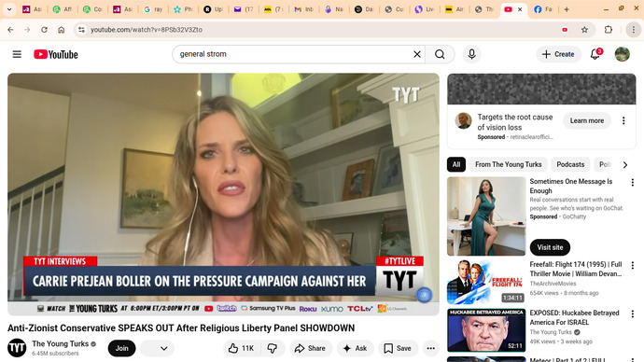The image size is (644, 362).
Task: Open Freefall: Flight 174 video thumbnail
Action: (x=486, y=282)
